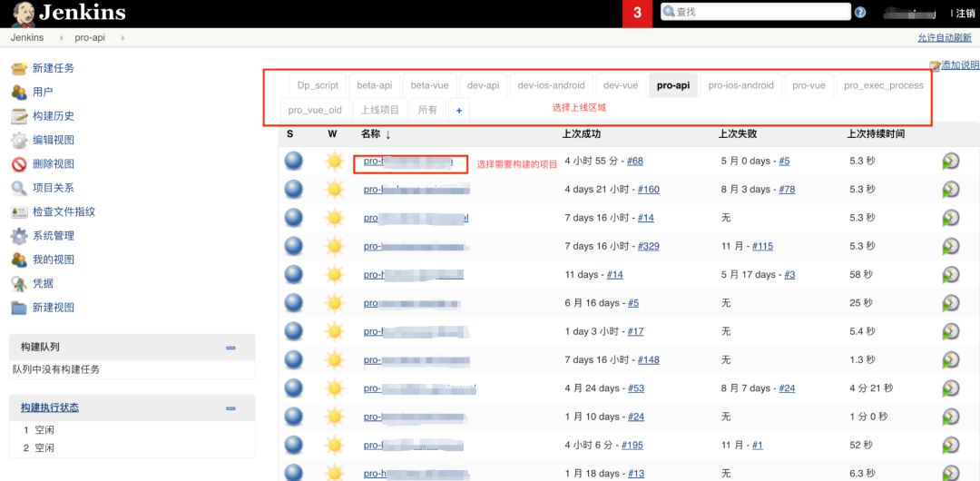Screen dimensions: 980x481
Task: Click the Manage Jenkins (系统管理) gear icon
Action: click(x=19, y=236)
